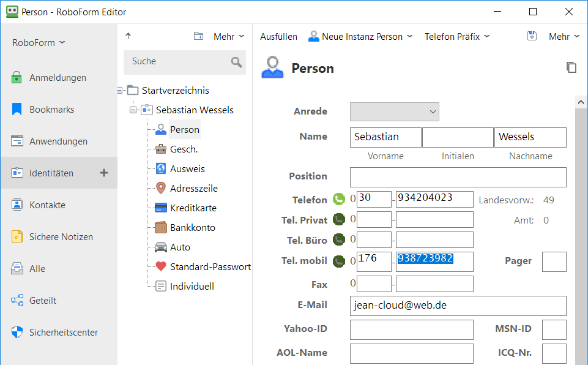
Task: Click the Ausweis globe icon
Action: point(161,168)
